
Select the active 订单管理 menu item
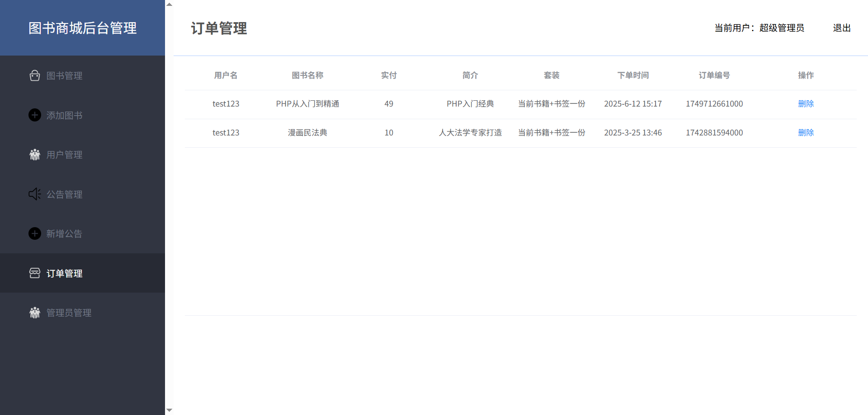point(82,273)
